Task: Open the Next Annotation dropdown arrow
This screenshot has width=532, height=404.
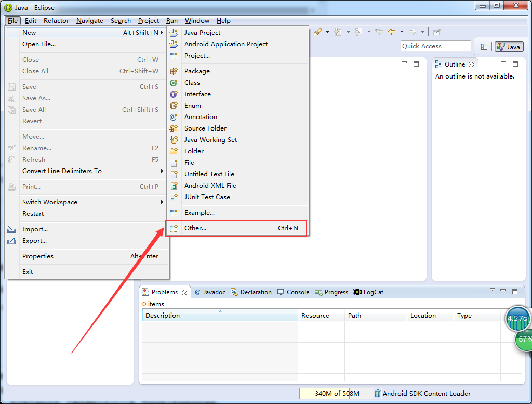Action: coord(348,32)
